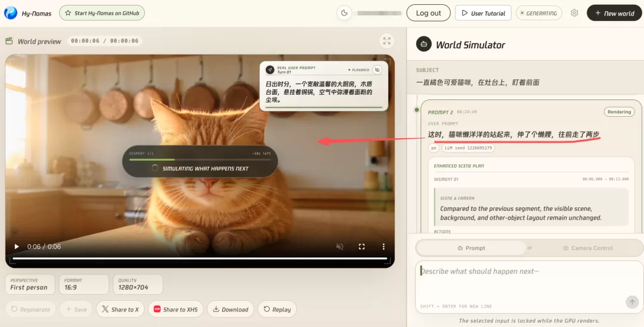Click the SUBJECT label
Screen dimensions: 644x327
click(x=427, y=70)
